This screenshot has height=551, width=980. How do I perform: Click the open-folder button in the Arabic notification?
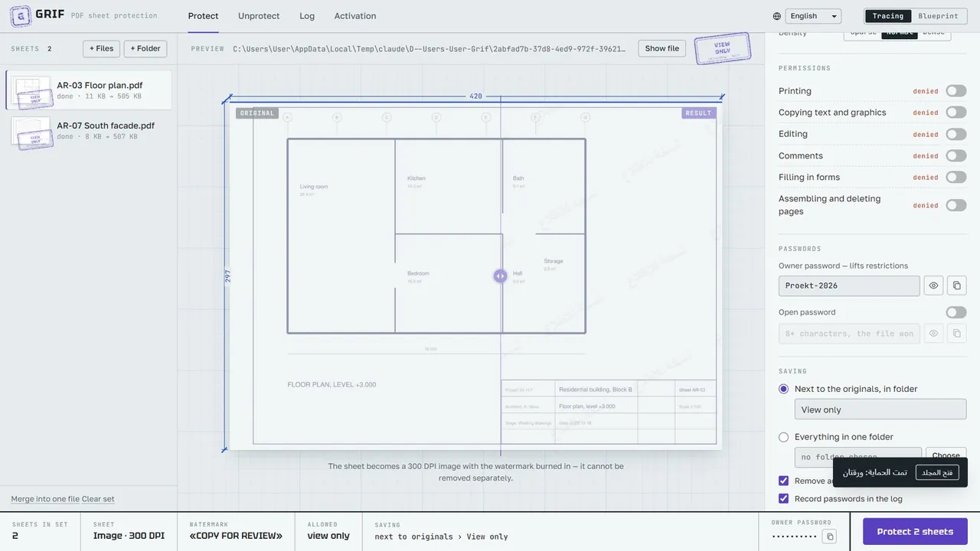point(937,472)
